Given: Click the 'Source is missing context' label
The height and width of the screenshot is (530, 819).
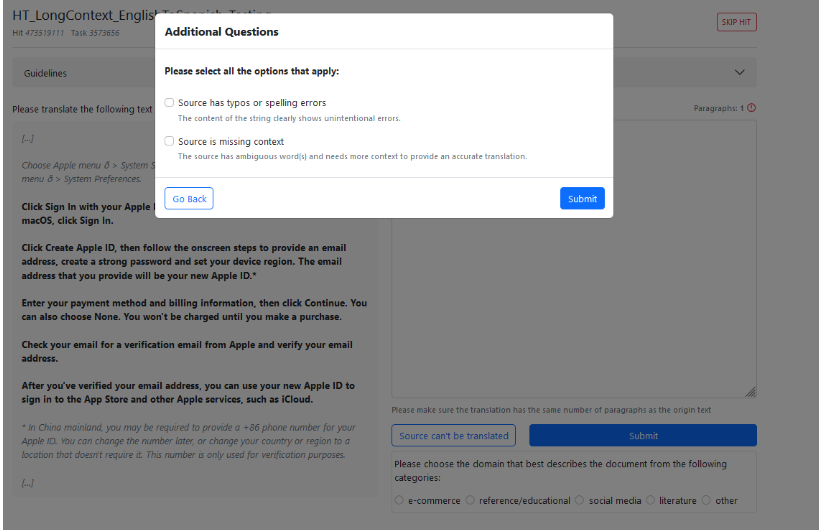Looking at the screenshot, I should 231,142.
